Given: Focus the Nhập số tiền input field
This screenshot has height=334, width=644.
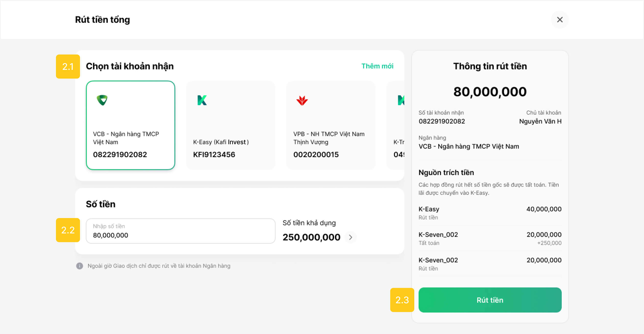Looking at the screenshot, I should tap(181, 231).
